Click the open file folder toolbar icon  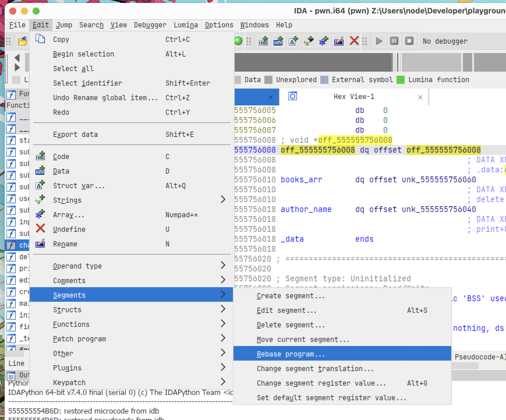click(22, 41)
